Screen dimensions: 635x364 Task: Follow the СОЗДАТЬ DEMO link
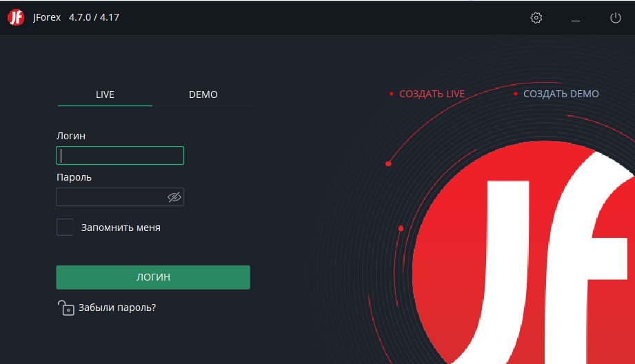[561, 94]
